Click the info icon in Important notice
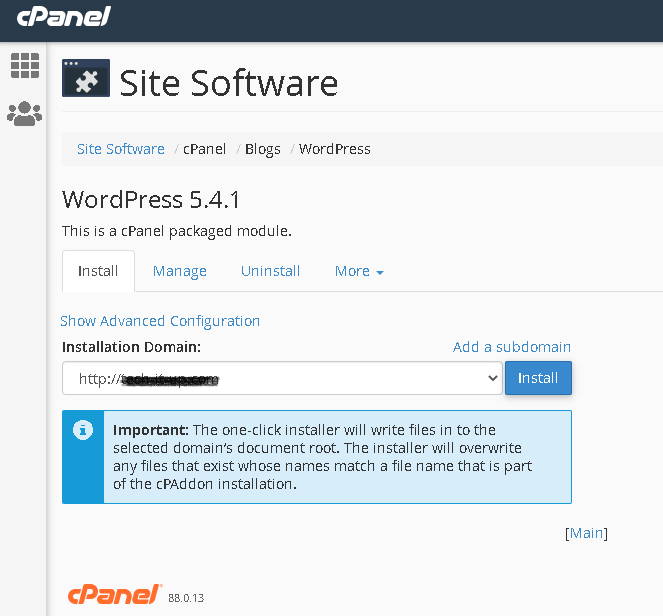The image size is (663, 616). click(x=83, y=430)
